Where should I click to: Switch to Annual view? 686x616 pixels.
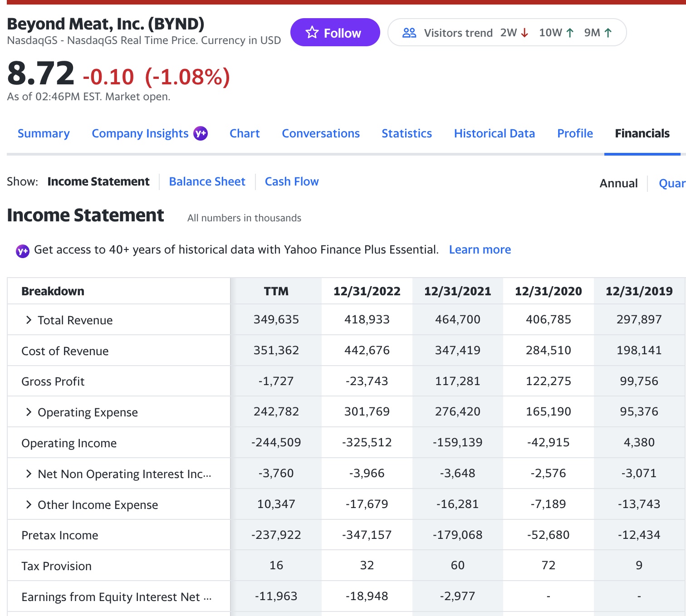click(618, 183)
